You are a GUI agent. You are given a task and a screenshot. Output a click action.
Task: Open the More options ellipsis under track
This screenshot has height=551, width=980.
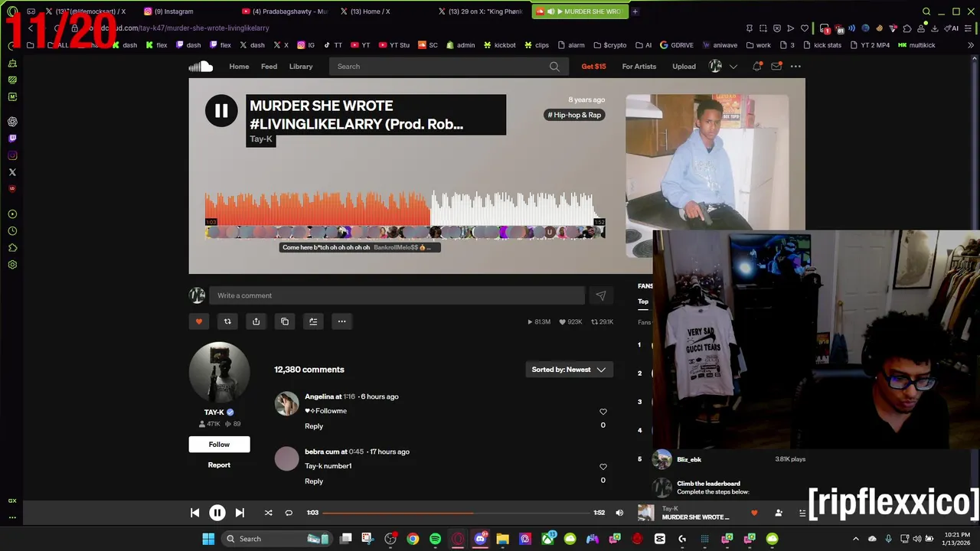(x=341, y=321)
